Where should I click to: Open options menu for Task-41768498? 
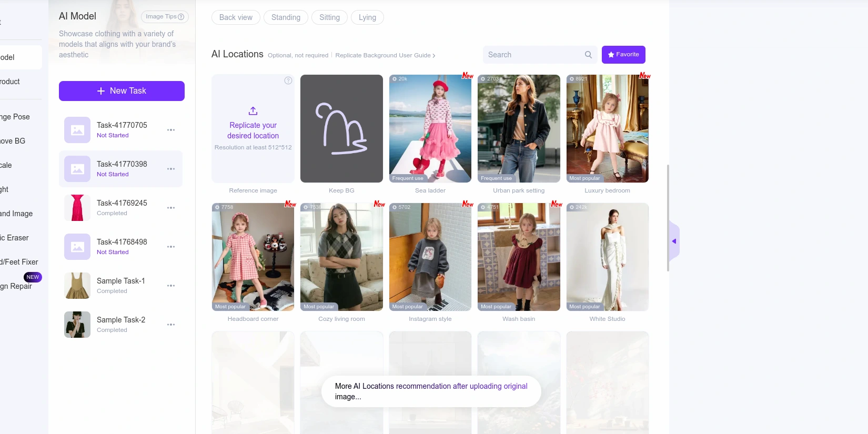tap(171, 247)
